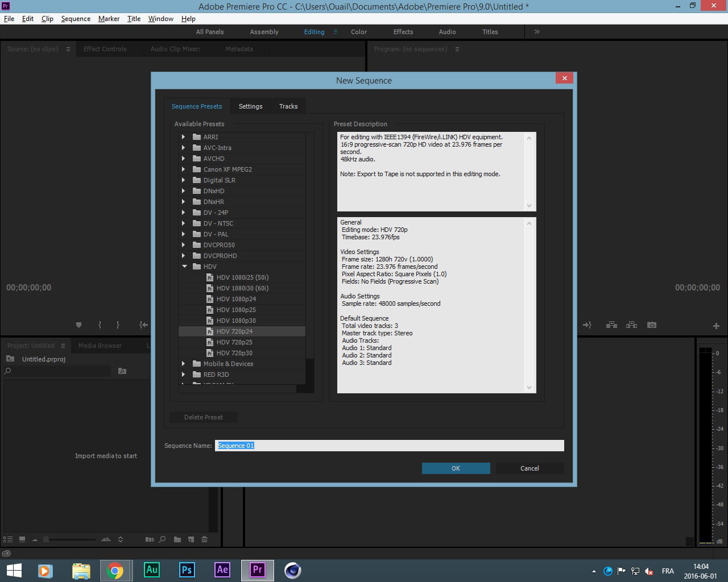This screenshot has width=728, height=582.
Task: Expand the DNxHD preset folder
Action: (183, 191)
